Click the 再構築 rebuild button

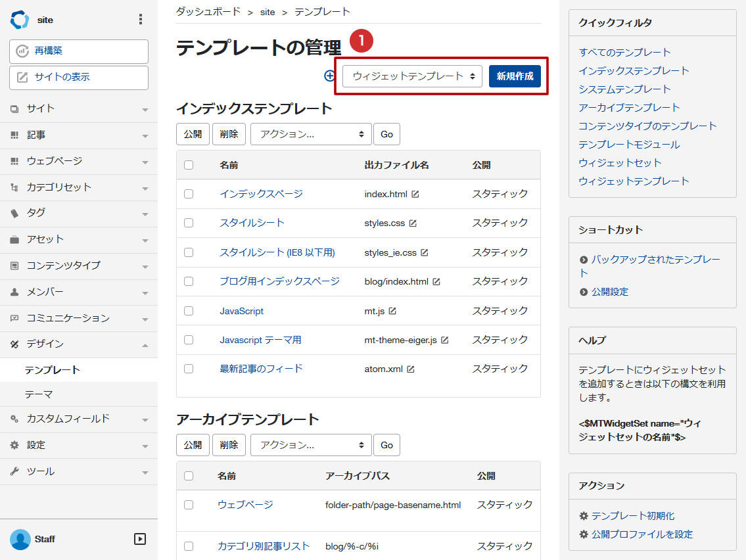coord(79,51)
